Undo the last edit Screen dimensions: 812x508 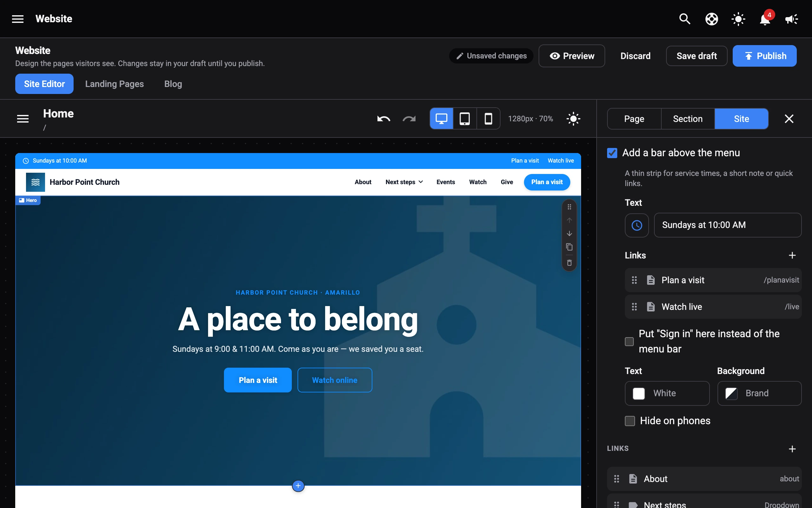pos(383,119)
